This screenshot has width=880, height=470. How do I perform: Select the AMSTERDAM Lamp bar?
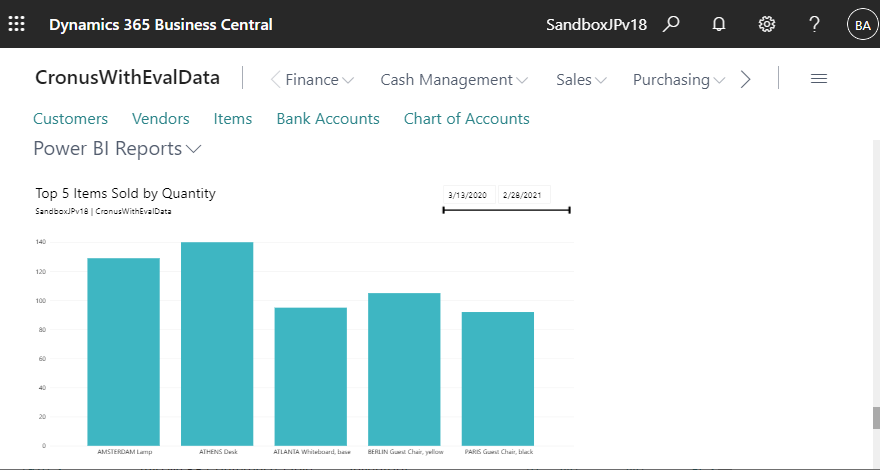click(x=123, y=352)
